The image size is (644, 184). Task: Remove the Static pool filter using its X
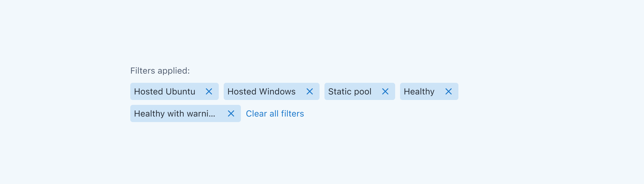point(385,91)
